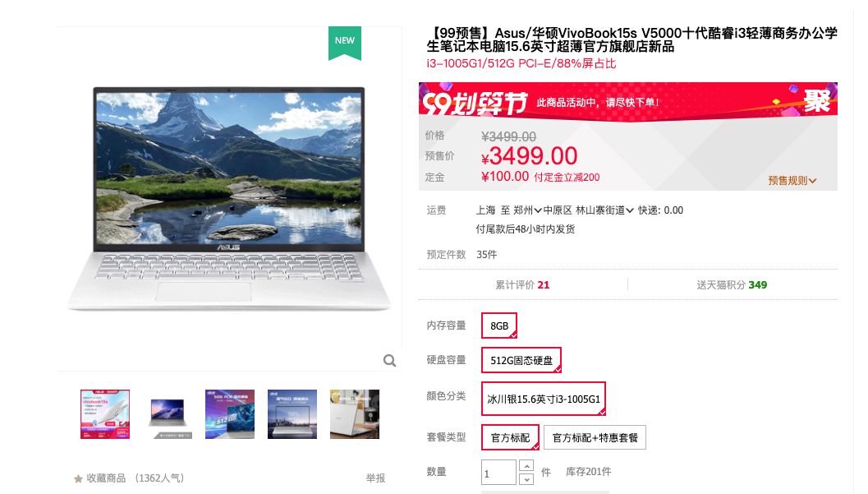Open the 累计评价 21 reviews tab
This screenshot has height=494, width=868.
click(522, 284)
